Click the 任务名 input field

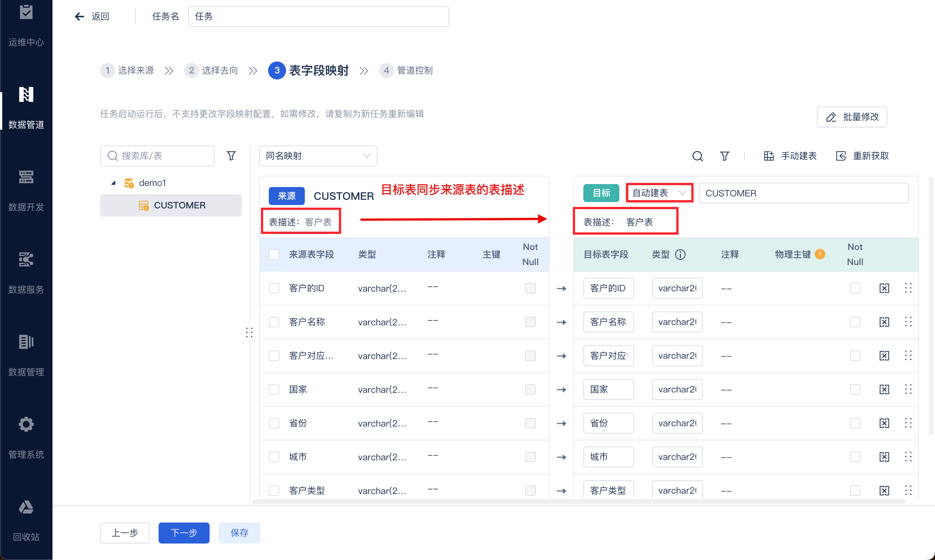pyautogui.click(x=318, y=16)
